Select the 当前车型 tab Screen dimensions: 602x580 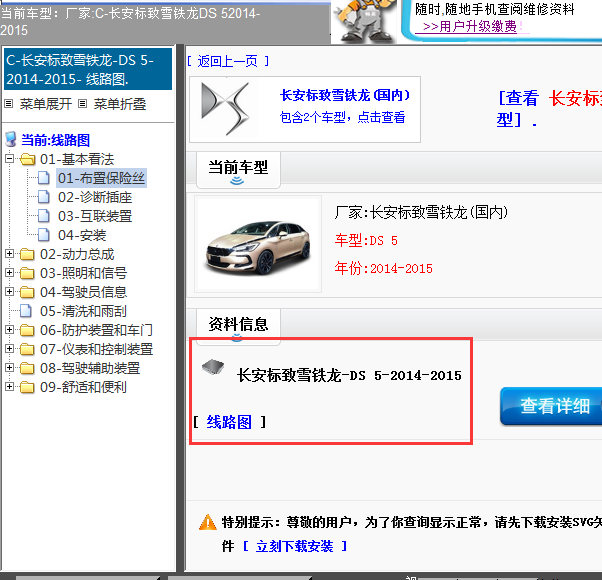(238, 169)
